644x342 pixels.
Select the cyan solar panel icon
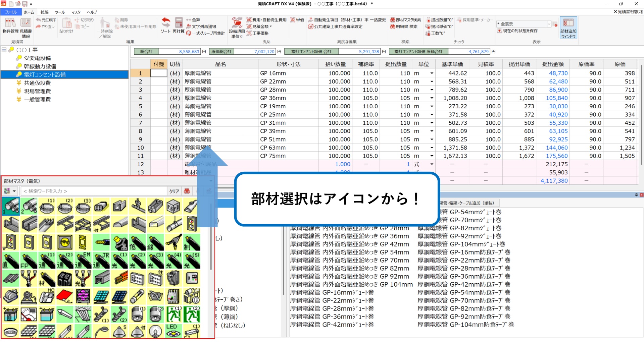[101, 296]
